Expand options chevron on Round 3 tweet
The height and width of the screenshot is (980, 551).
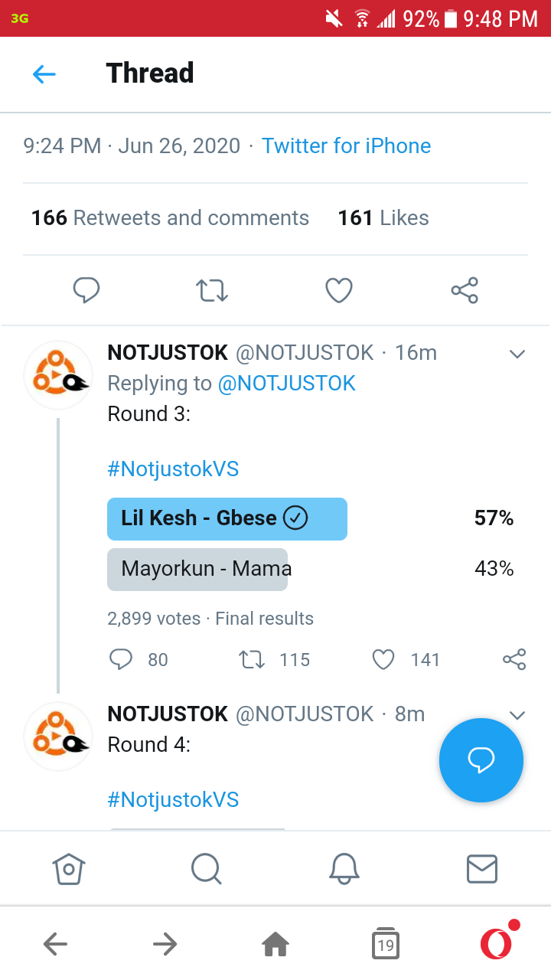click(517, 354)
